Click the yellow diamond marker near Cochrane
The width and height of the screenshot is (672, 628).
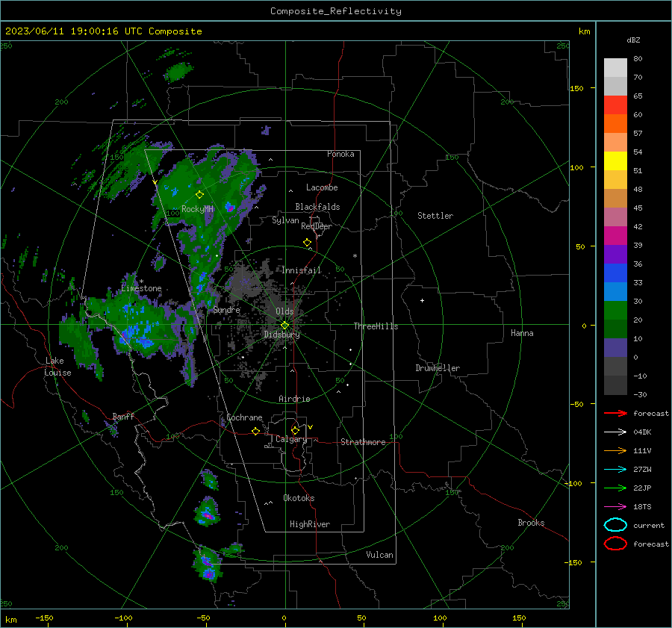(x=255, y=431)
